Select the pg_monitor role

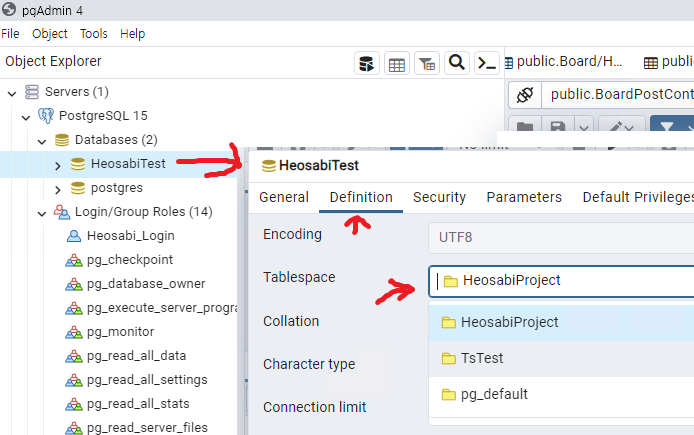pyautogui.click(x=120, y=332)
